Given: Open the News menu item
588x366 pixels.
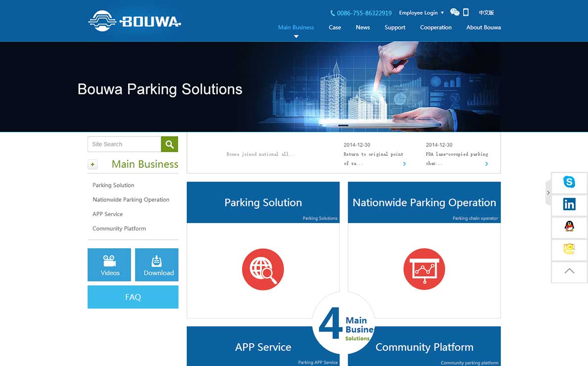Looking at the screenshot, I should click(x=362, y=27).
